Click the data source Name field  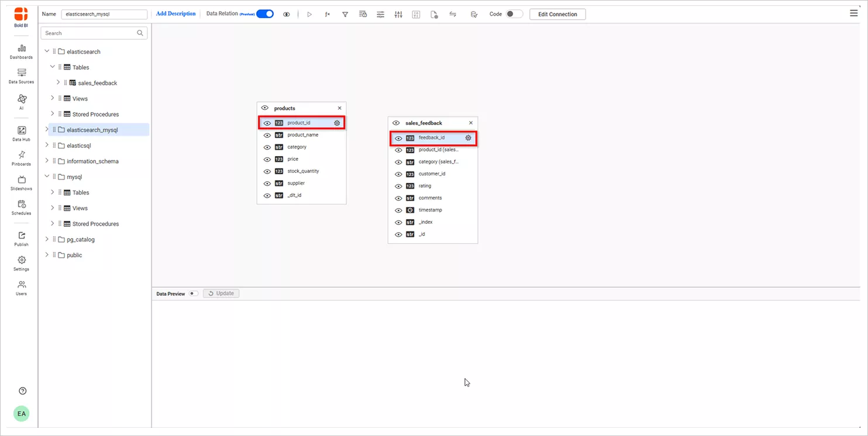pyautogui.click(x=104, y=14)
